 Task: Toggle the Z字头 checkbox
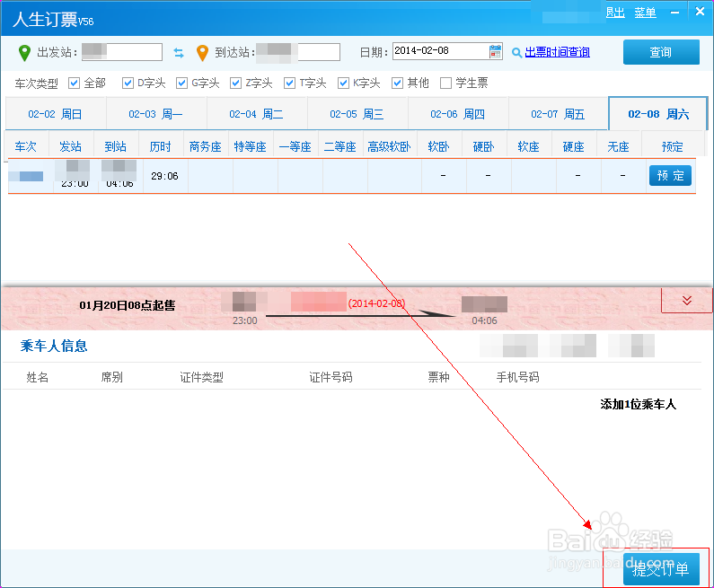tap(235, 83)
